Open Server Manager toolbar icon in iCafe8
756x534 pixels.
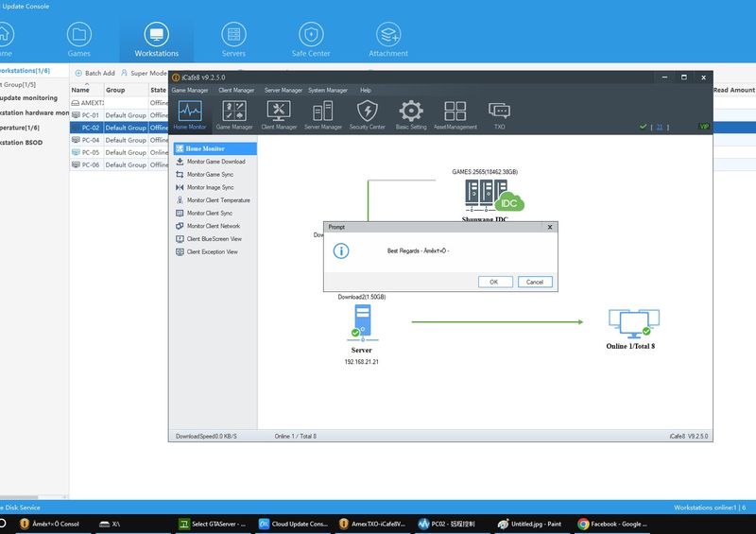[x=322, y=114]
